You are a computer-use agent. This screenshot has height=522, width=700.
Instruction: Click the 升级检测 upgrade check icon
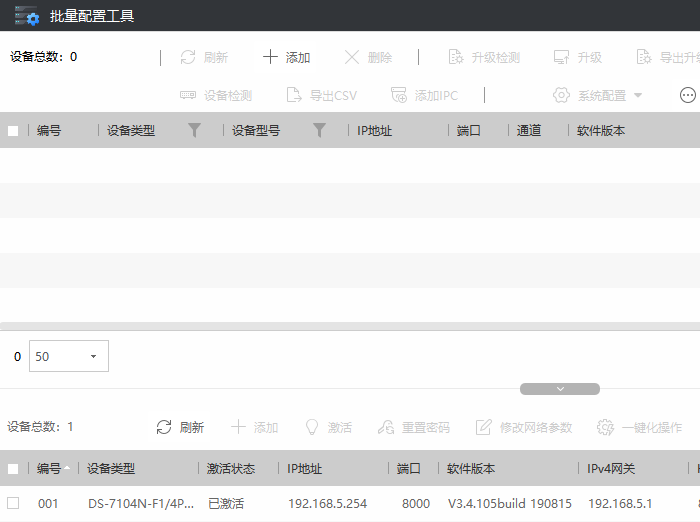[x=456, y=57]
